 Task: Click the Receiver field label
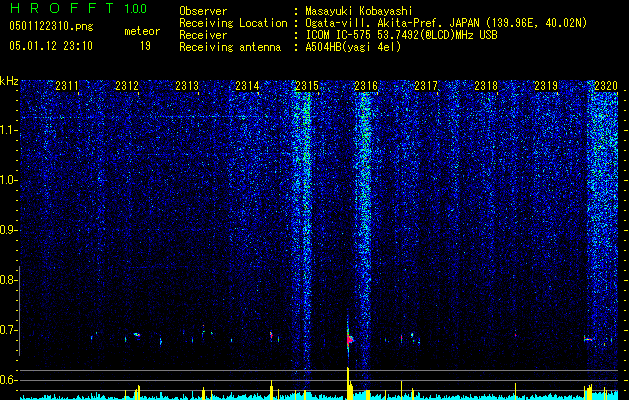point(203,35)
